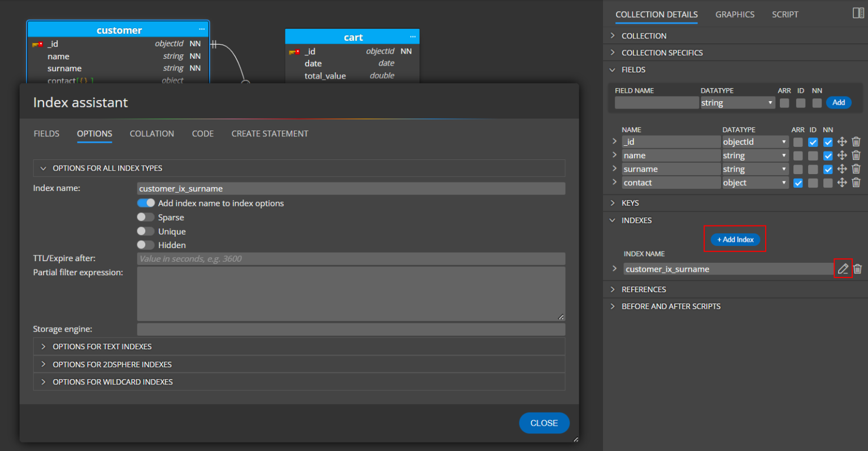Delete the customer_ix_surname index with trash icon

858,268
